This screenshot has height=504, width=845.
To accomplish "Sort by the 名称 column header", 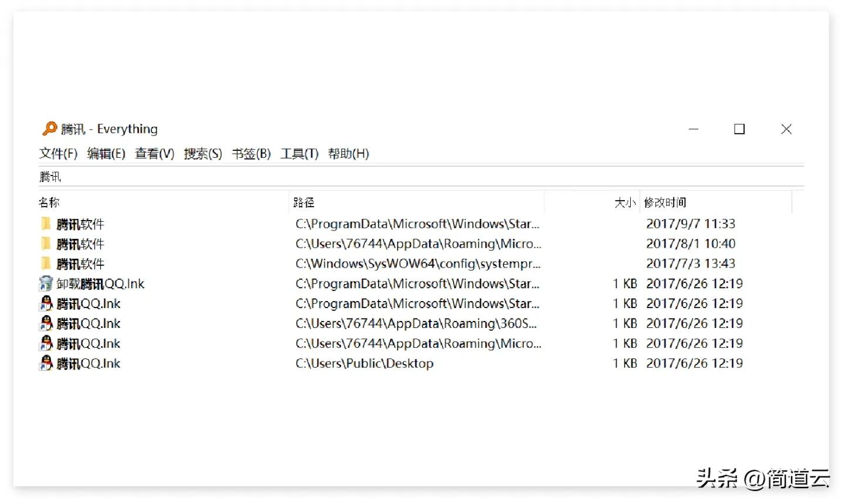I will pos(163,202).
